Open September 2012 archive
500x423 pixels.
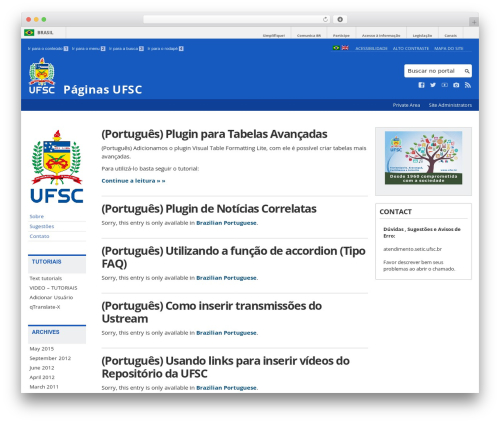click(x=50, y=358)
